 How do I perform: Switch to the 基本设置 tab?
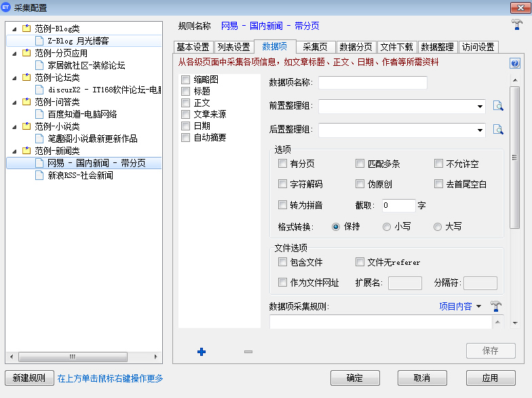pyautogui.click(x=193, y=47)
